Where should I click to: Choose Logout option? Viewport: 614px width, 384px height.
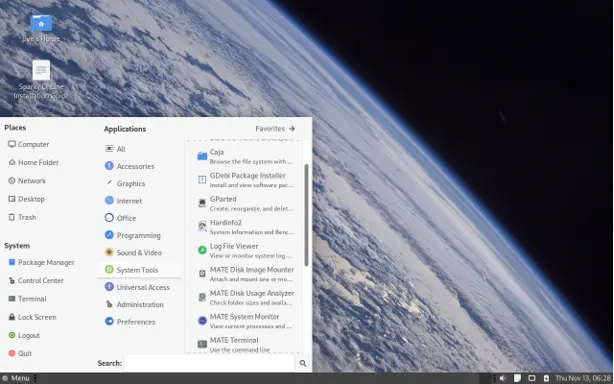pyautogui.click(x=24, y=335)
